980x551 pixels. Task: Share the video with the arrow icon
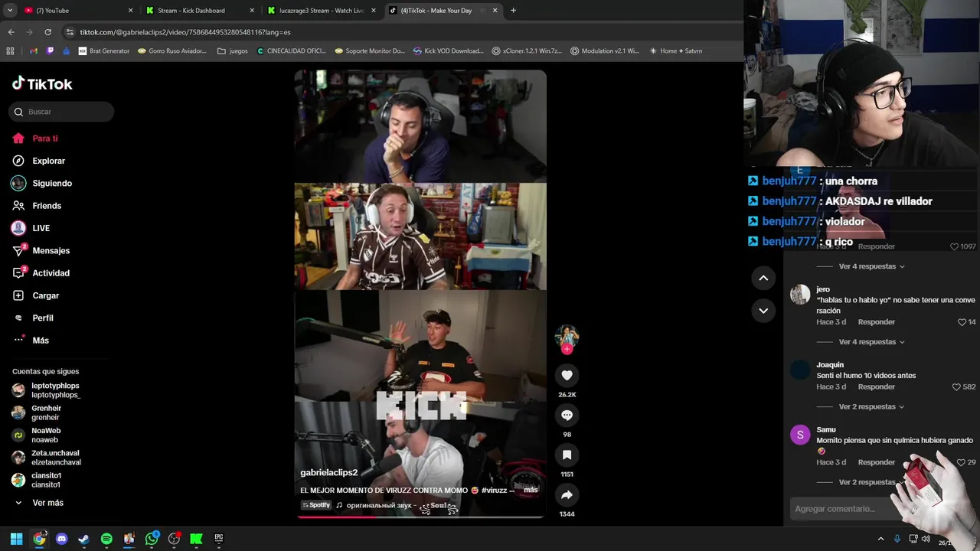[567, 494]
